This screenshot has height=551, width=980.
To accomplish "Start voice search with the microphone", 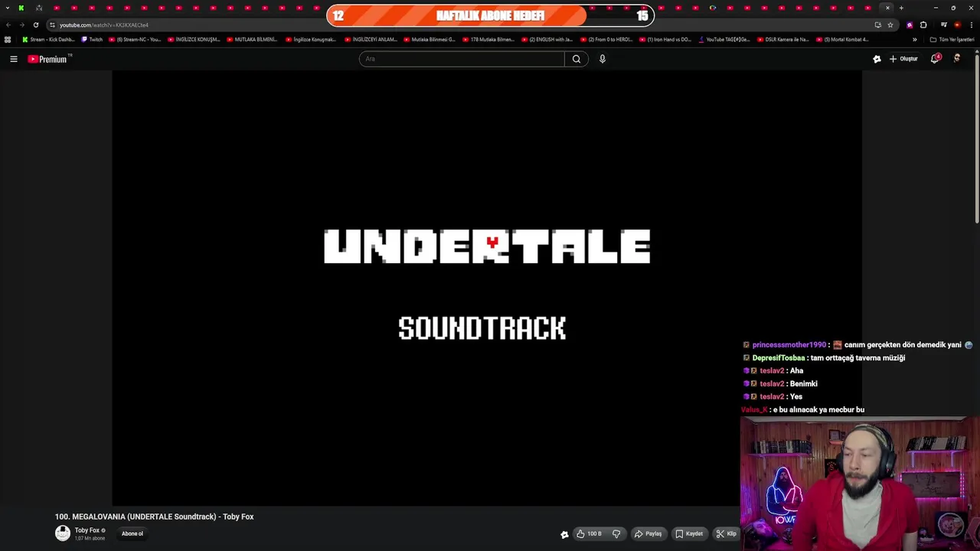I will [x=603, y=59].
